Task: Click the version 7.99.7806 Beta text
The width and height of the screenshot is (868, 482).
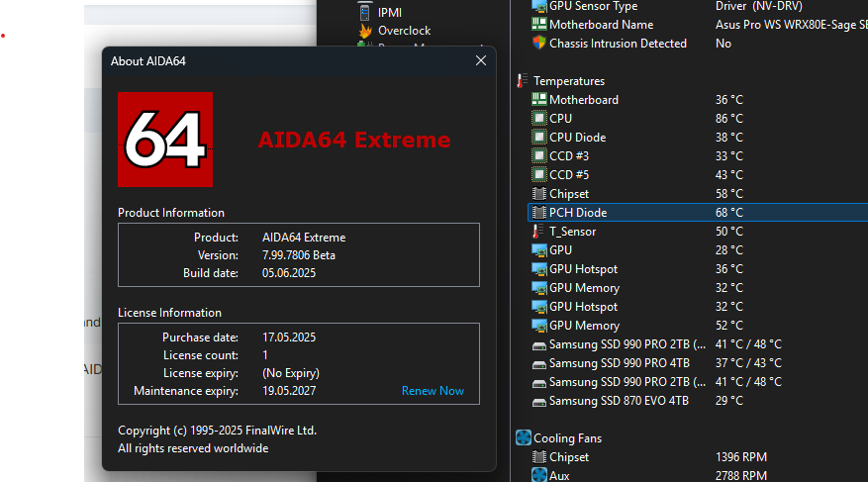Action: tap(298, 255)
